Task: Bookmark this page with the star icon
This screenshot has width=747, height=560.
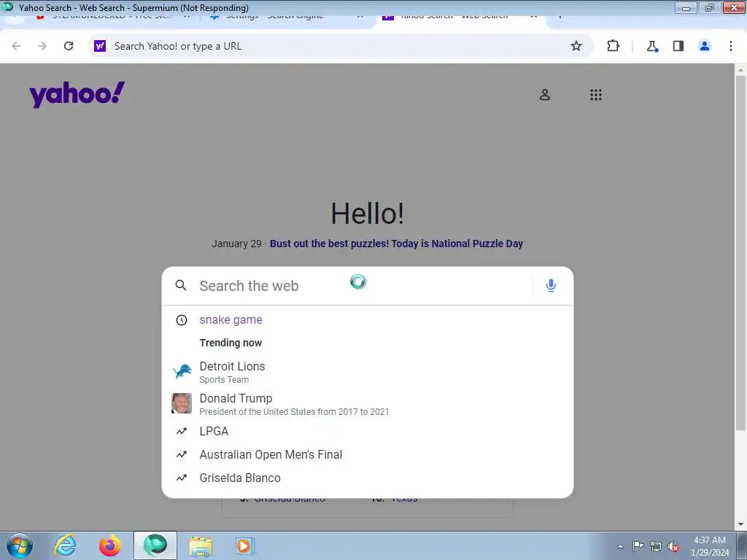Action: pos(576,46)
